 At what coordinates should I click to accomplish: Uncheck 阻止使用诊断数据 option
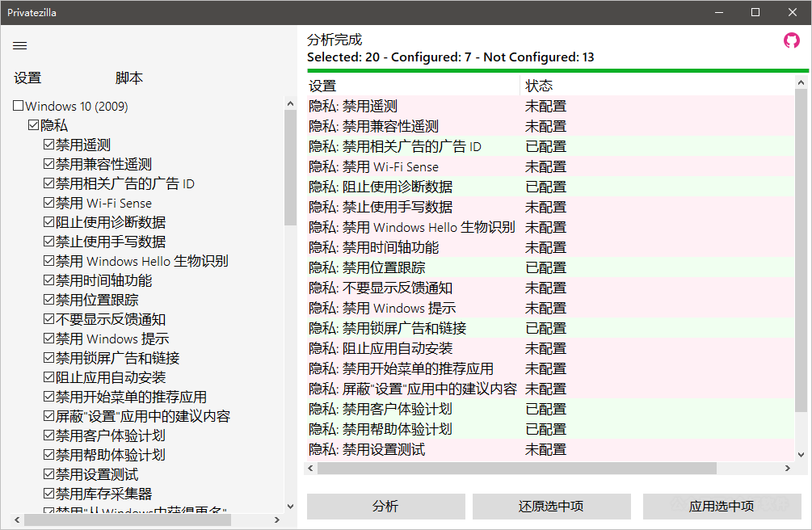point(49,221)
